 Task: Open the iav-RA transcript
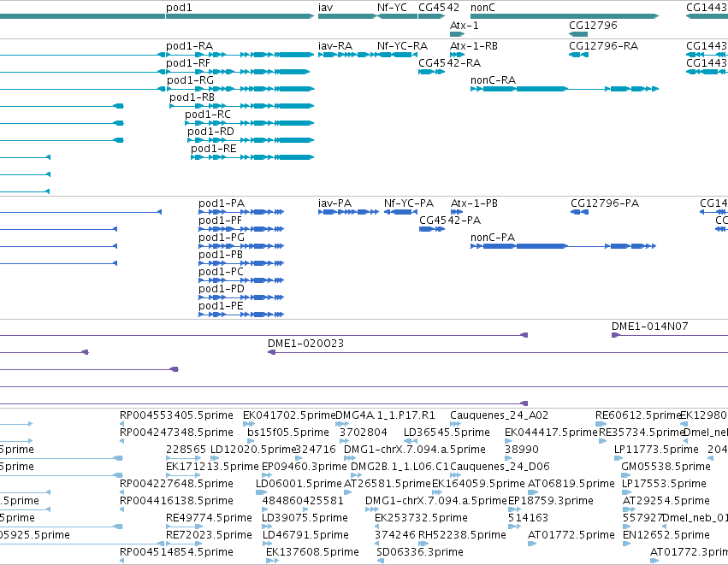tap(335, 46)
